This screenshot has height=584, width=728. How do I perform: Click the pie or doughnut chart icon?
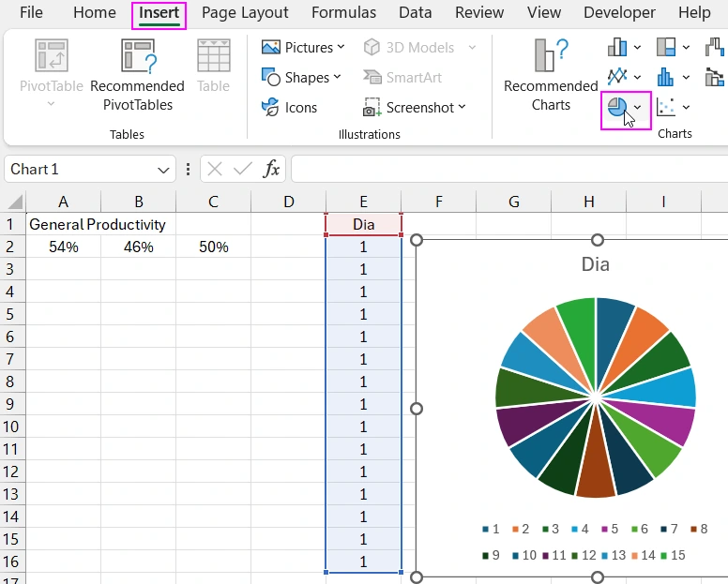pos(617,108)
